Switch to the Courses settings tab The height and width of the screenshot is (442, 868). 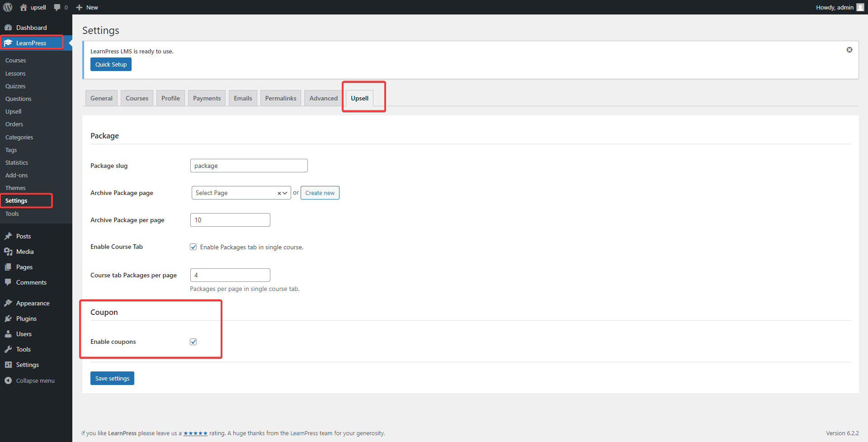(137, 98)
